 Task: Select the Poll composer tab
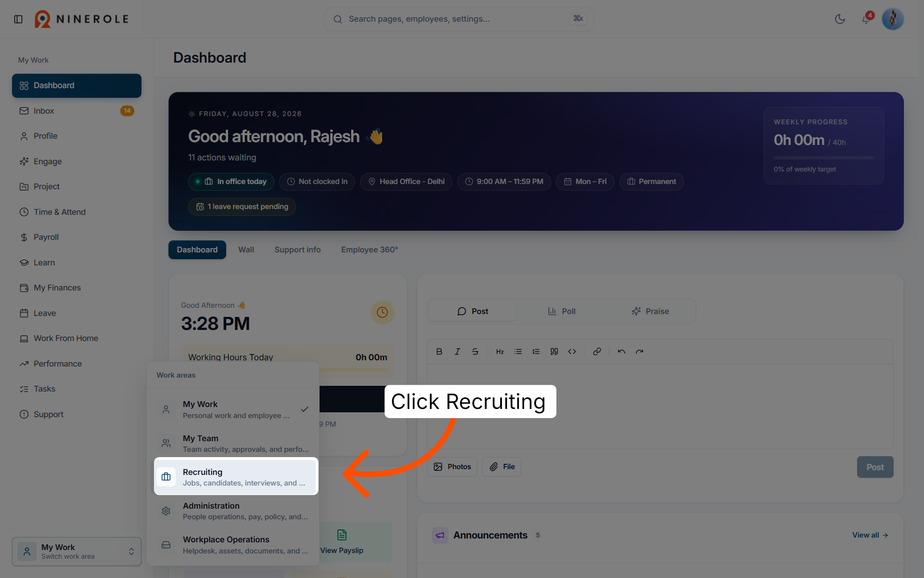(562, 311)
